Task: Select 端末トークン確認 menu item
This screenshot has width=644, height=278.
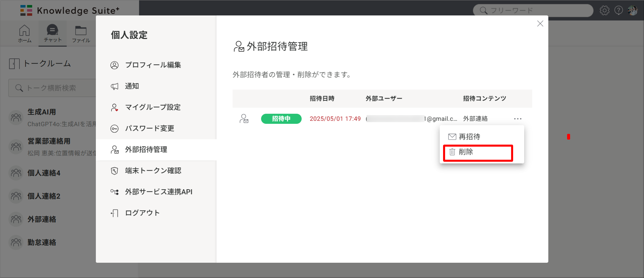Action: coord(156,171)
